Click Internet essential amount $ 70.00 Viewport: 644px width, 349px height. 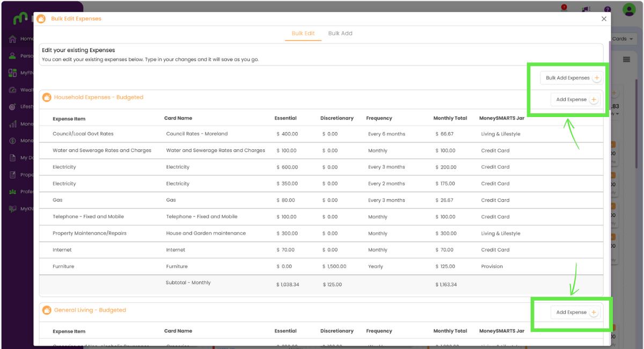click(286, 250)
